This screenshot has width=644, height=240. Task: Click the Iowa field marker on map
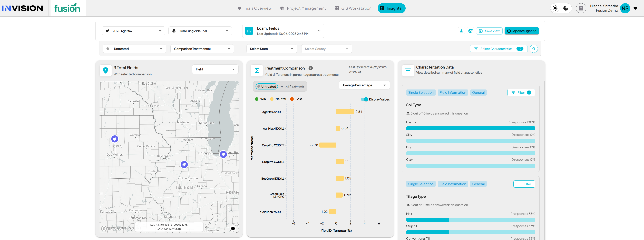(x=115, y=139)
